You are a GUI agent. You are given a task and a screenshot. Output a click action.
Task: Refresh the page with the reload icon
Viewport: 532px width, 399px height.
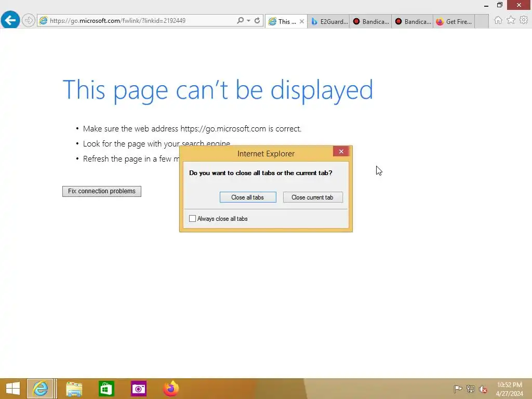pyautogui.click(x=257, y=21)
